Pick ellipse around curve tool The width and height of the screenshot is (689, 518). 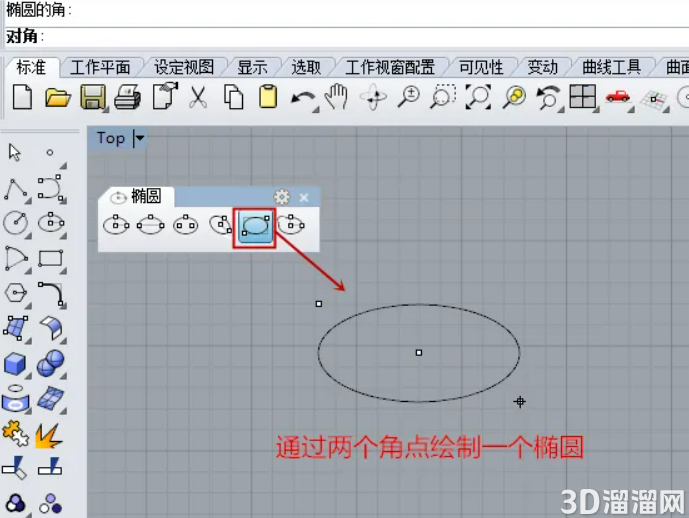click(220, 225)
